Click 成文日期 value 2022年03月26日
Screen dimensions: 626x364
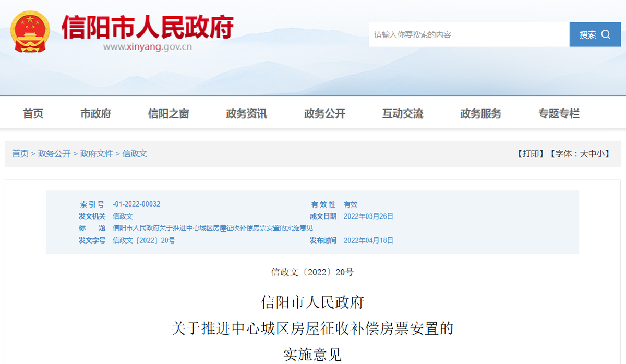coord(368,216)
